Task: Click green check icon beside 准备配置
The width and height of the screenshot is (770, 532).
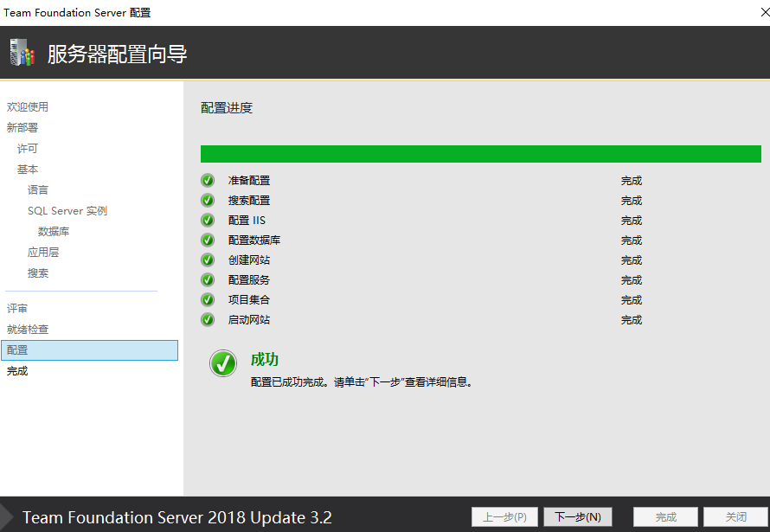Action: coord(208,181)
